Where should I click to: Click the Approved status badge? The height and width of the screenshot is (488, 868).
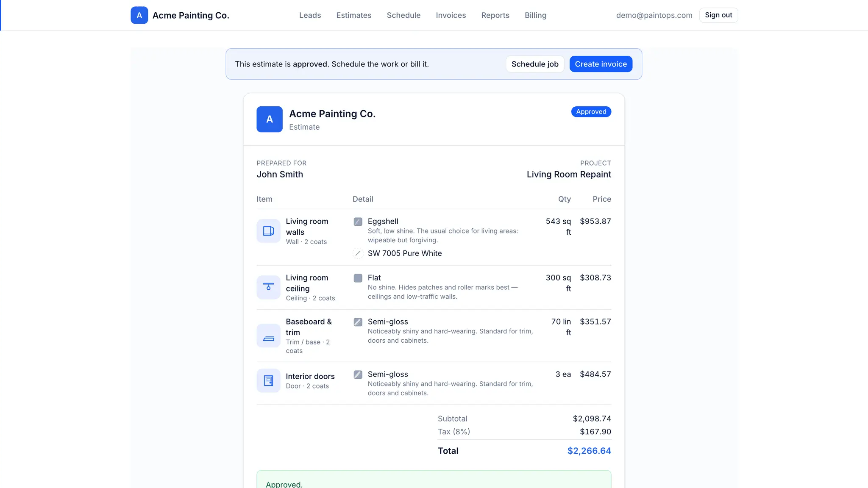pyautogui.click(x=591, y=112)
